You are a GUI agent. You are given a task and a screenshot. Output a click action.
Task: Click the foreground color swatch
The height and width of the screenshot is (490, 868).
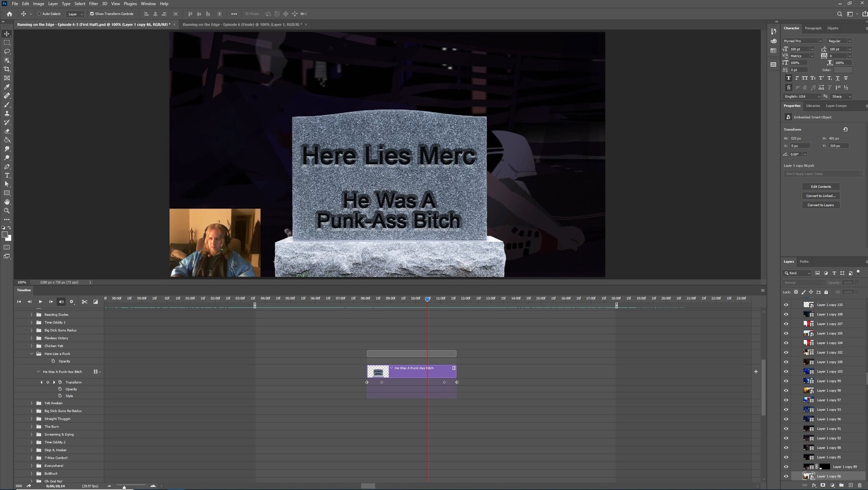tap(5, 235)
